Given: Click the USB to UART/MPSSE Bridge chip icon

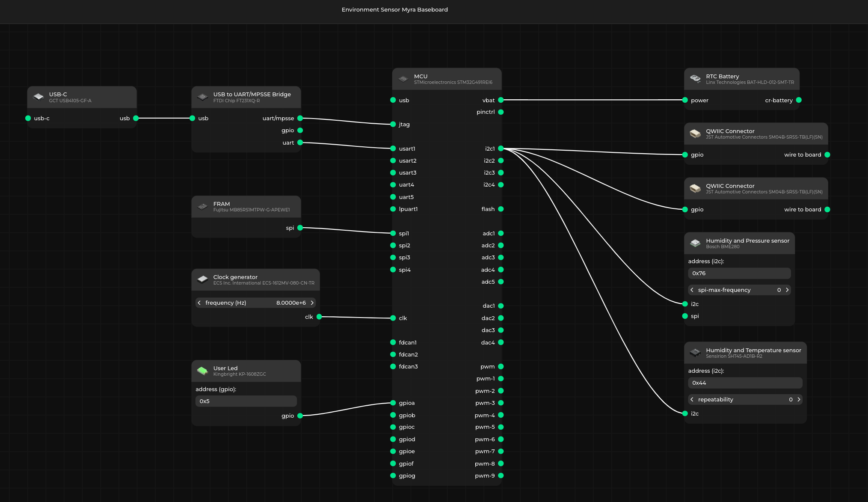Looking at the screenshot, I should pyautogui.click(x=203, y=97).
